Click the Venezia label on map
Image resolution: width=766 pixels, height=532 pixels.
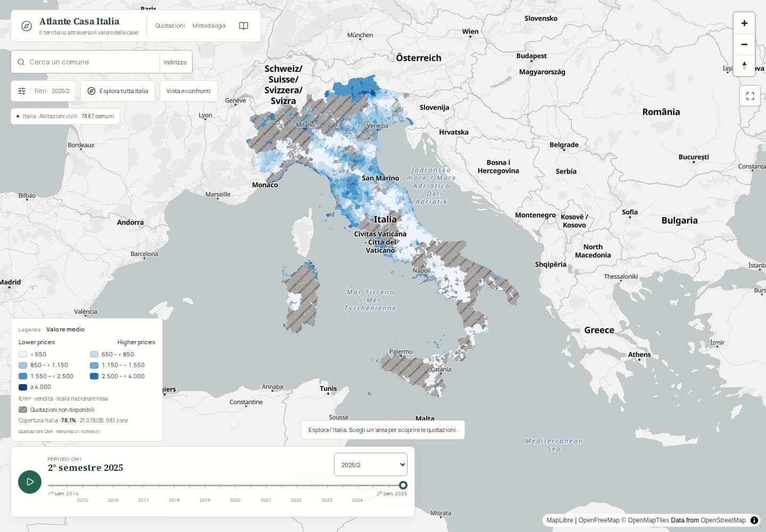378,126
